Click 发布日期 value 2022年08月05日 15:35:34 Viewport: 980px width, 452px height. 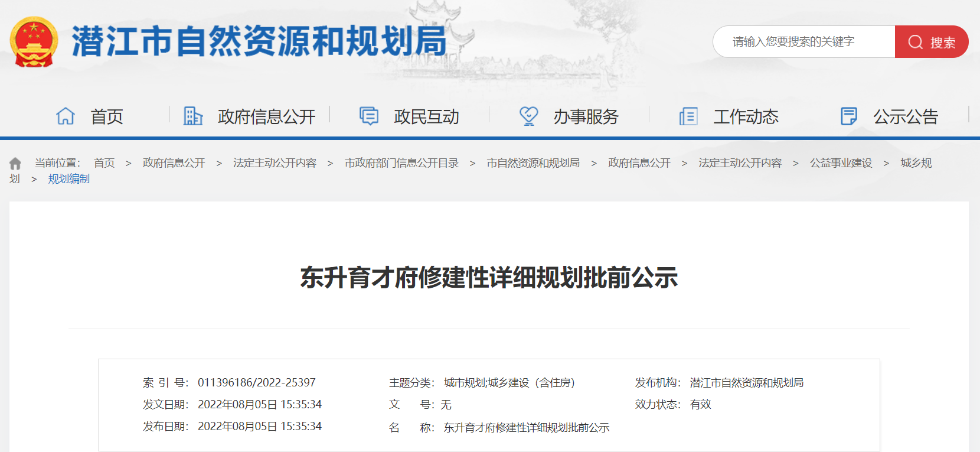260,427
